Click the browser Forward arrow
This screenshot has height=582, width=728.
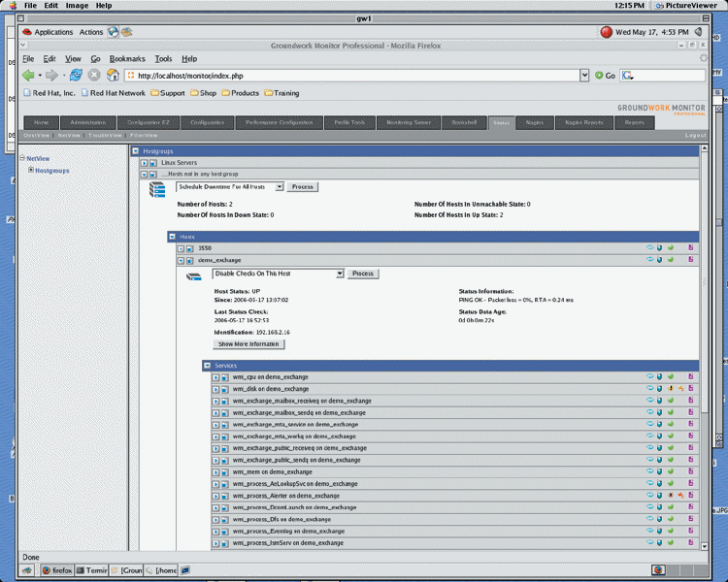(x=51, y=76)
